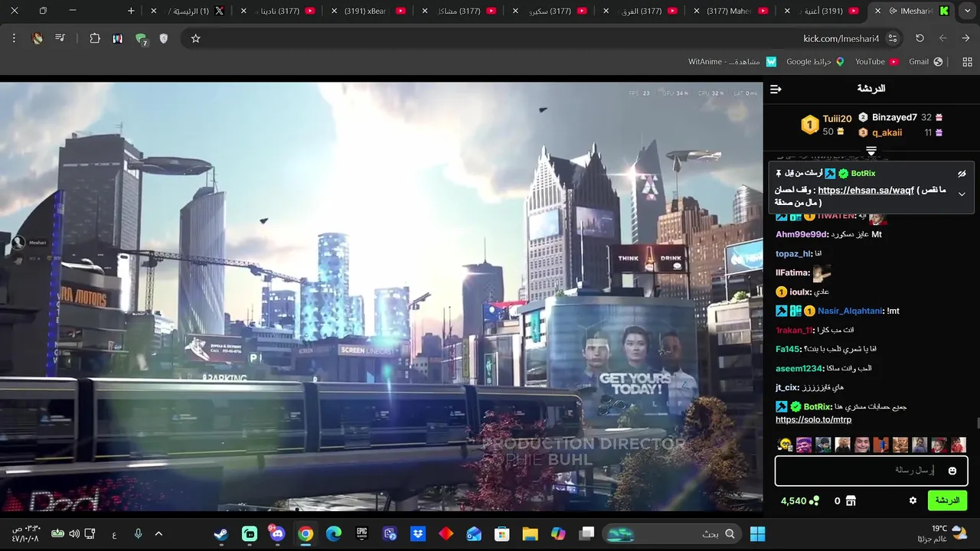980x551 pixels.
Task: Open the Chrome profile avatar
Action: click(38, 38)
